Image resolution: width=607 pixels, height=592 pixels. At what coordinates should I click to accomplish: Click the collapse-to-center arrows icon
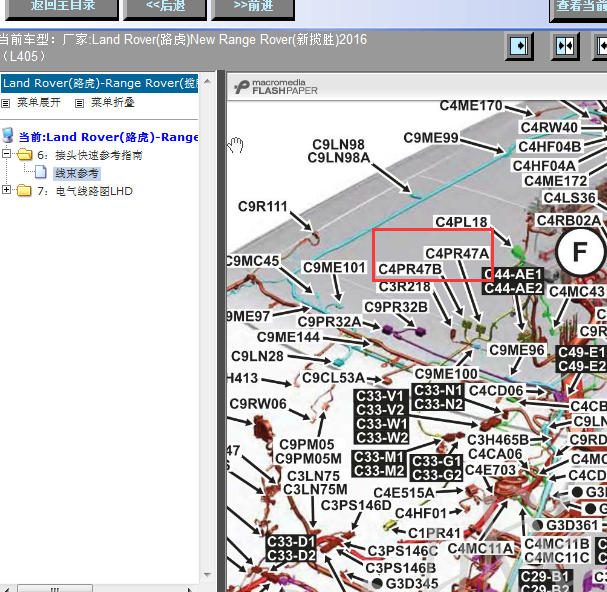(565, 46)
